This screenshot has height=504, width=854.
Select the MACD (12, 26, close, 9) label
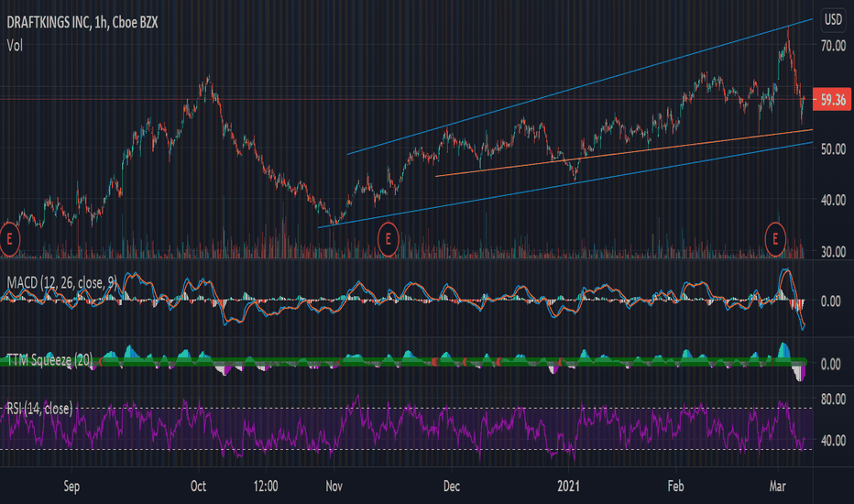pyautogui.click(x=61, y=283)
